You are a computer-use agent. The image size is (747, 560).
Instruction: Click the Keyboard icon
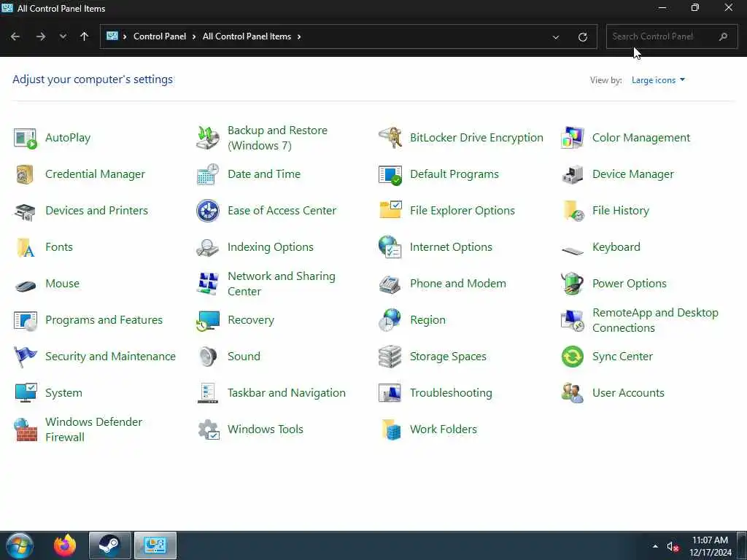pos(573,250)
